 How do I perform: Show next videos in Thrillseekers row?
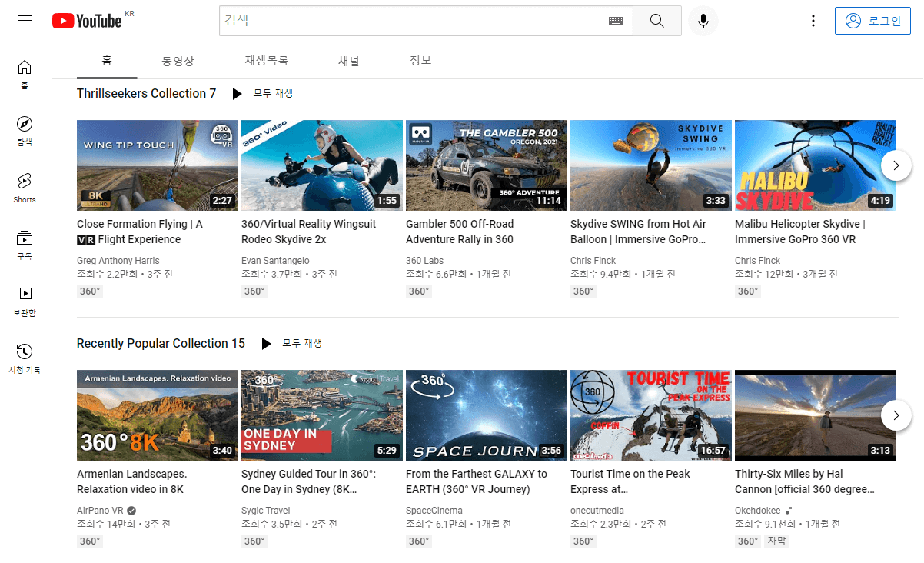pos(896,165)
